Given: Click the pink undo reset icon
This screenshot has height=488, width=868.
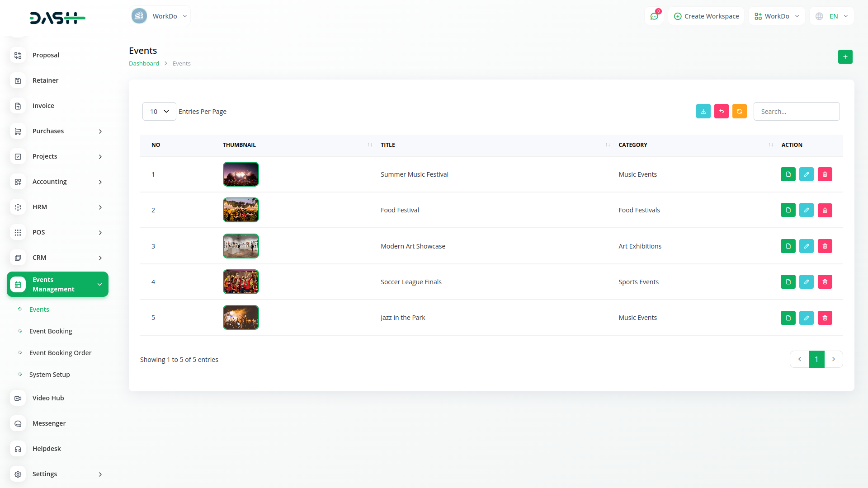Looking at the screenshot, I should [721, 112].
